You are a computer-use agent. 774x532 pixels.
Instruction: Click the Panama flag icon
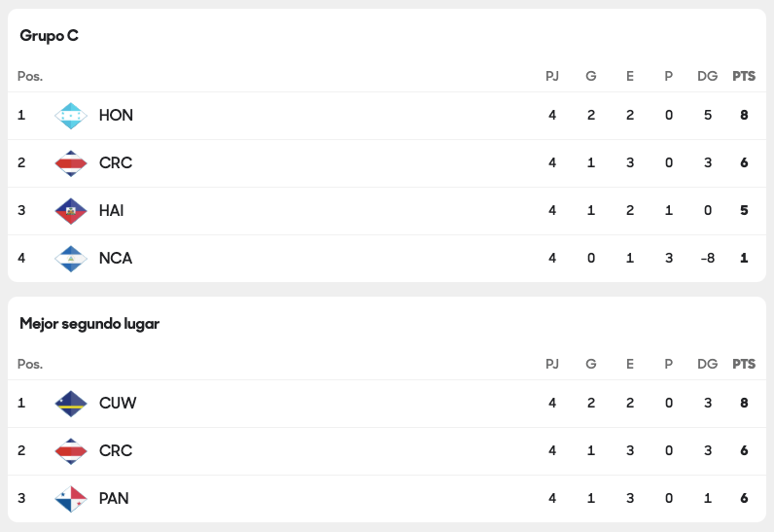tap(71, 499)
